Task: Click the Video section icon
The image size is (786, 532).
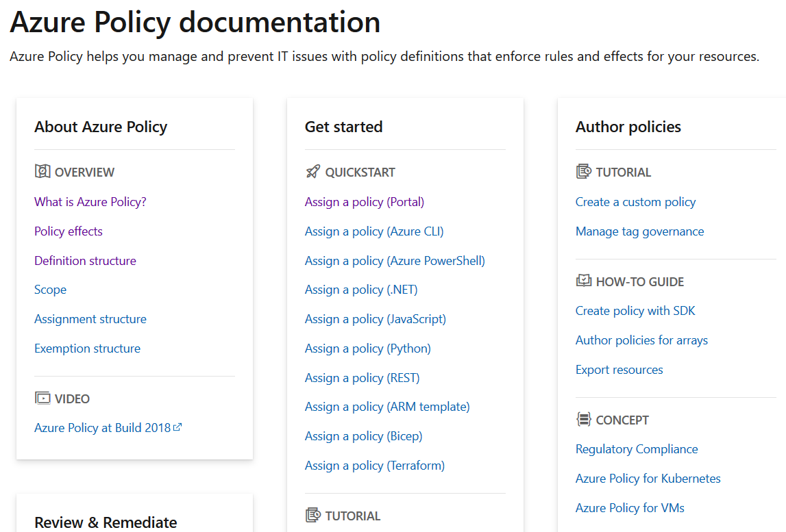Action: pos(42,398)
